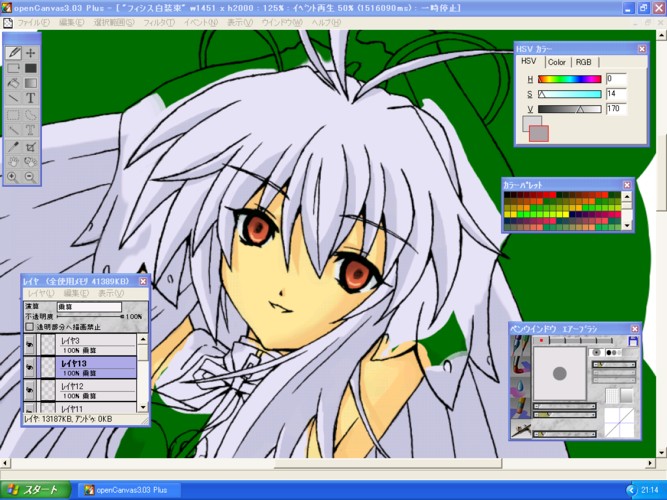Enable 透明部分へ描画禁止 checkbox
Image resolution: width=667 pixels, height=500 pixels.
(x=29, y=327)
